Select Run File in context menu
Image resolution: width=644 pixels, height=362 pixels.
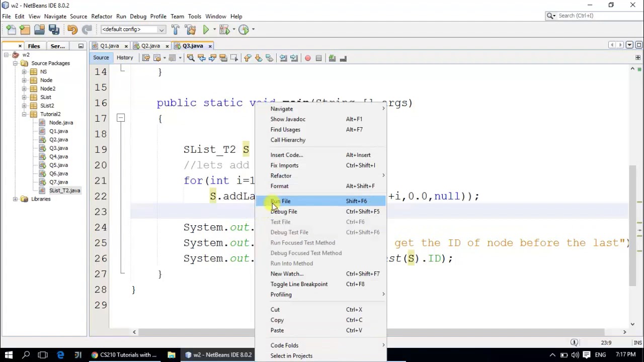320,201
